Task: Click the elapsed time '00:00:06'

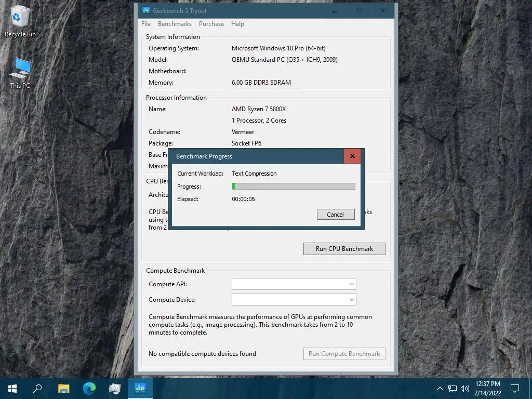Action: (243, 199)
